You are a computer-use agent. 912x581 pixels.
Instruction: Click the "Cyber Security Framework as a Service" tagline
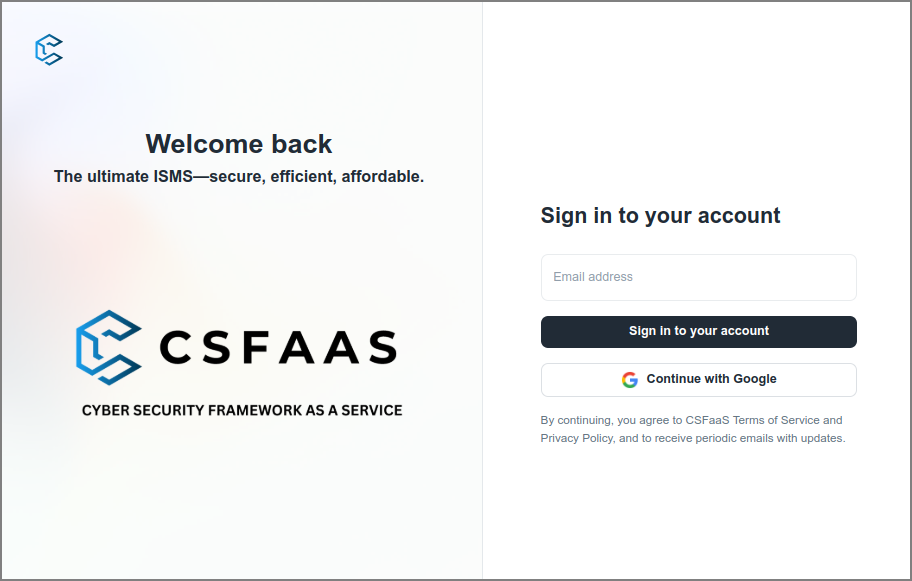pos(242,410)
